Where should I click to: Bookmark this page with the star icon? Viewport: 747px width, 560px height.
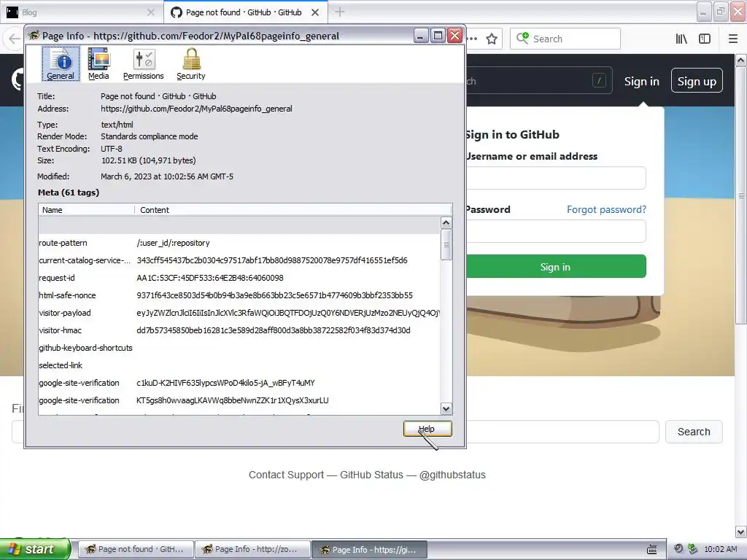492,39
